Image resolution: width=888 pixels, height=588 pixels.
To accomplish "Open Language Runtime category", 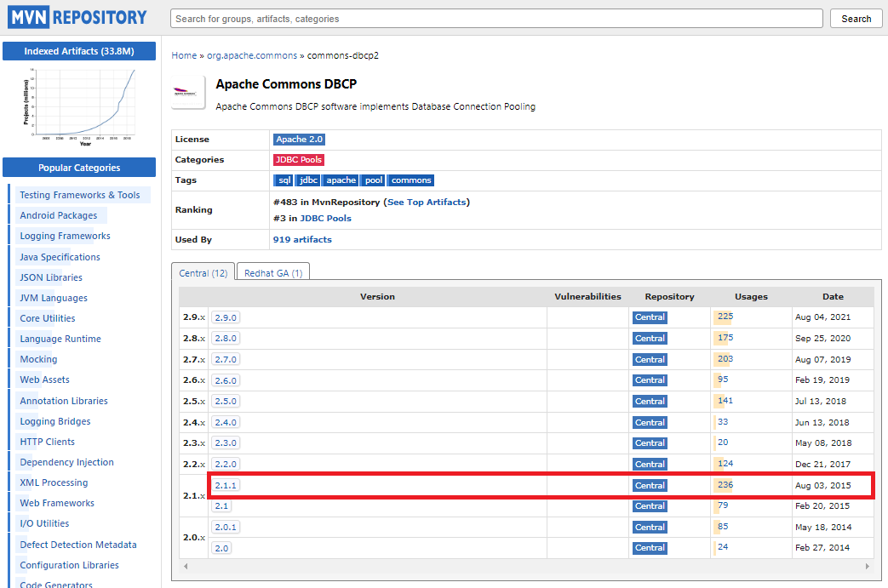I will [60, 339].
